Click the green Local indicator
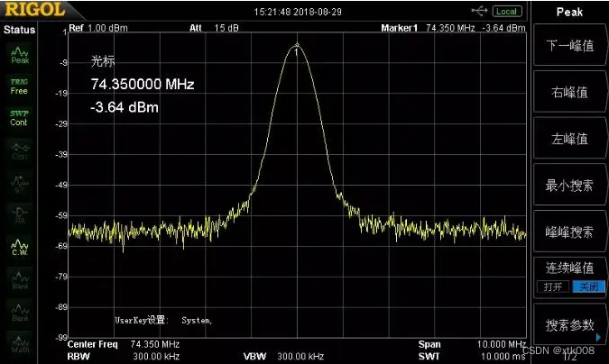The height and width of the screenshot is (364, 609). coord(506,11)
